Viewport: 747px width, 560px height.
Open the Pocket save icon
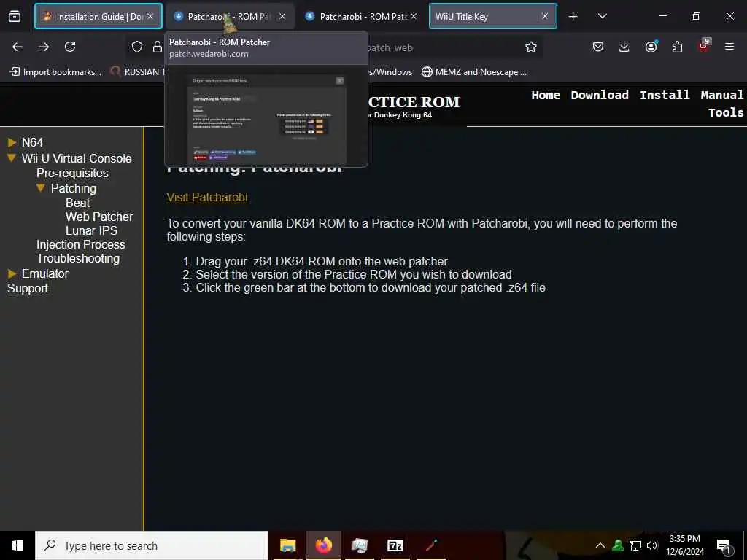(598, 47)
